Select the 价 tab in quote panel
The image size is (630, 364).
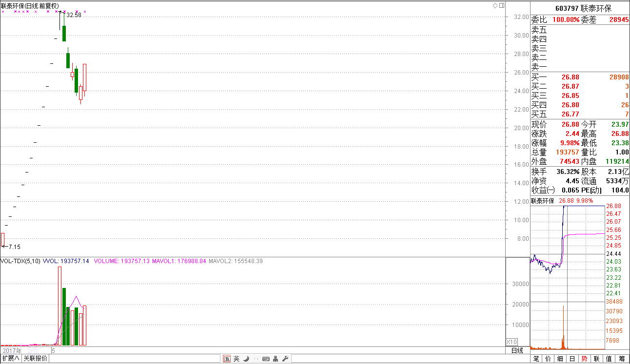(x=548, y=359)
